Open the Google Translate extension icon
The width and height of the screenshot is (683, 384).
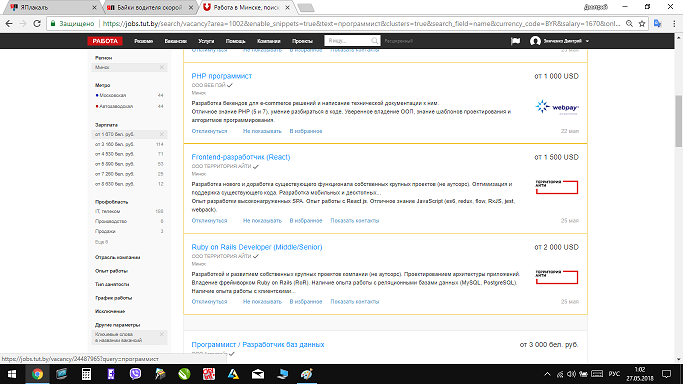(x=658, y=24)
